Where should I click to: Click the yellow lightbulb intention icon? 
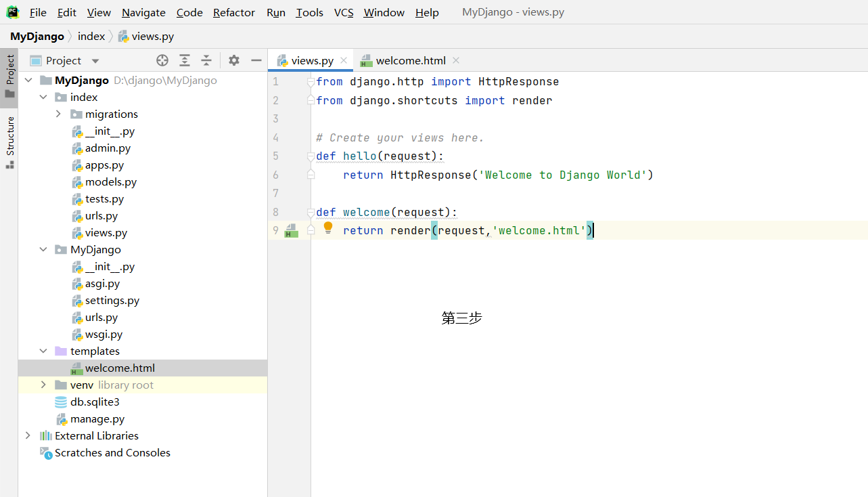pos(328,228)
